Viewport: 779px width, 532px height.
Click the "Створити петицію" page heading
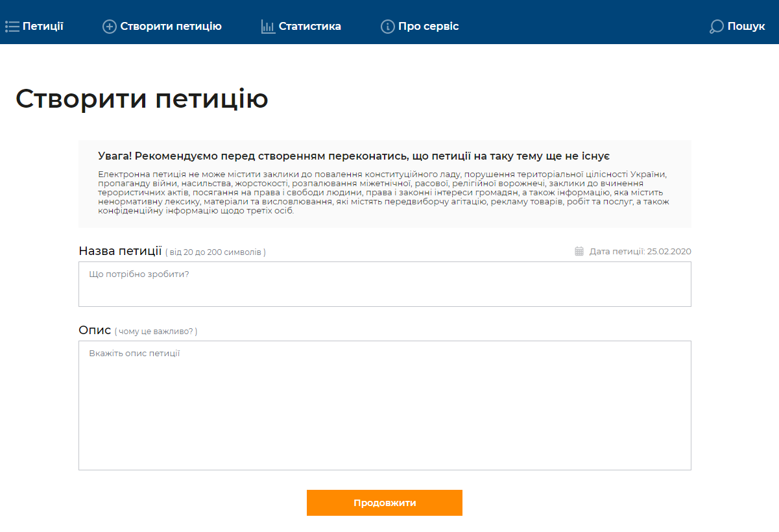142,99
